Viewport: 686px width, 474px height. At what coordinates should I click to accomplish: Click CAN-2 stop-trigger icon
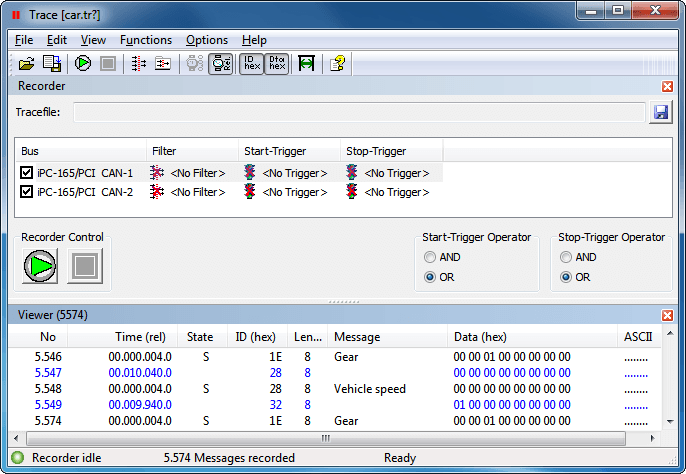click(351, 192)
